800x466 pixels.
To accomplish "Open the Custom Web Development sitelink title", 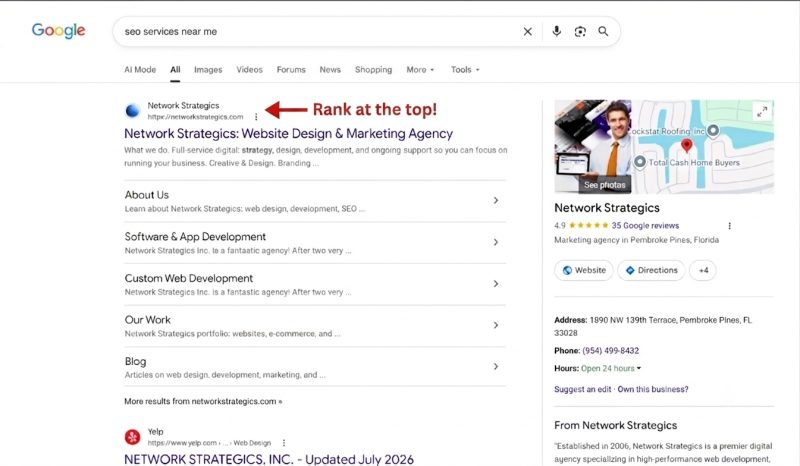I will 189,278.
